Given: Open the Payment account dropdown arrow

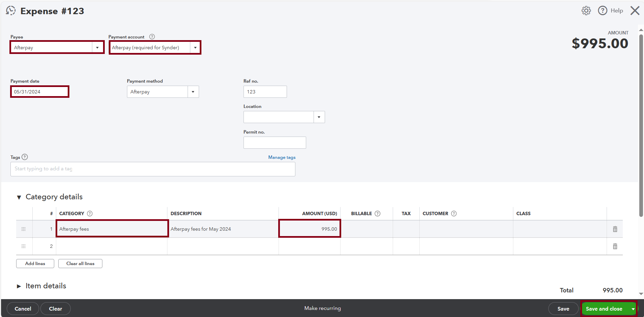Looking at the screenshot, I should point(195,48).
